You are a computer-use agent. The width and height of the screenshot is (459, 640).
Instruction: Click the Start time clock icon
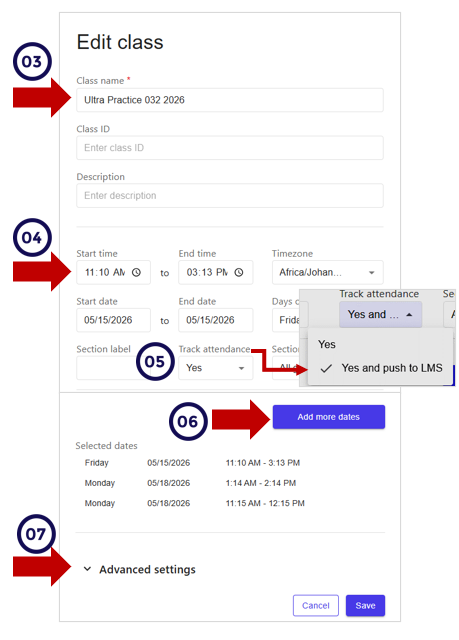pos(136,272)
